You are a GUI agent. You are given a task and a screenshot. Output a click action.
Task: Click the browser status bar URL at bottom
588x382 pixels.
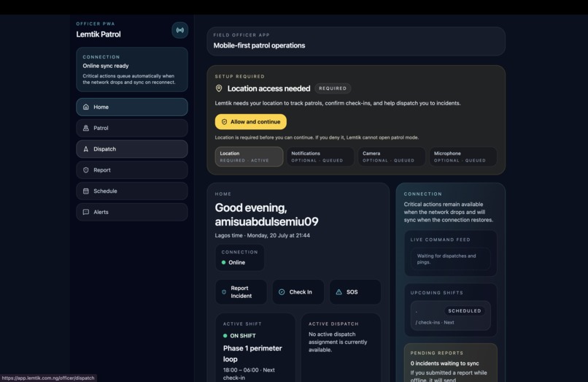pyautogui.click(x=48, y=378)
